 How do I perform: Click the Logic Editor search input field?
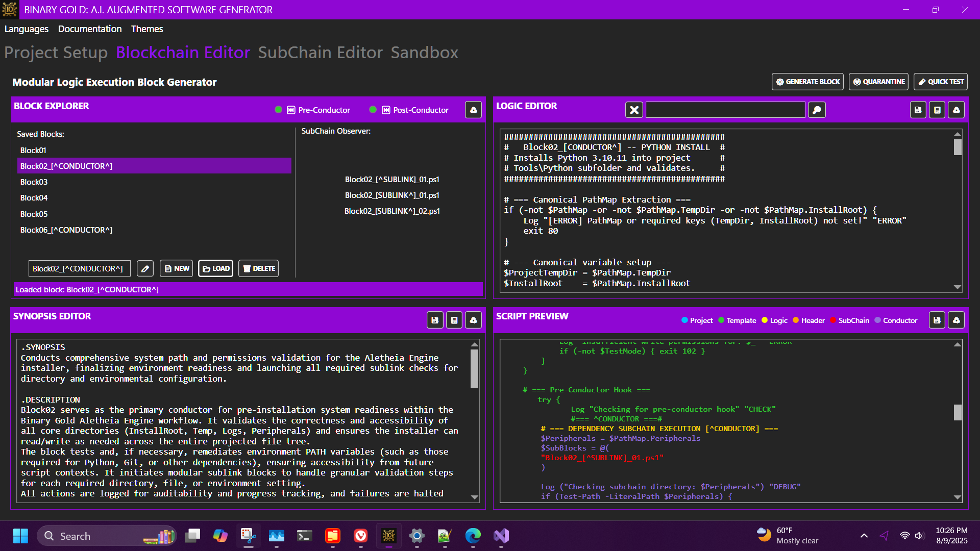tap(725, 110)
